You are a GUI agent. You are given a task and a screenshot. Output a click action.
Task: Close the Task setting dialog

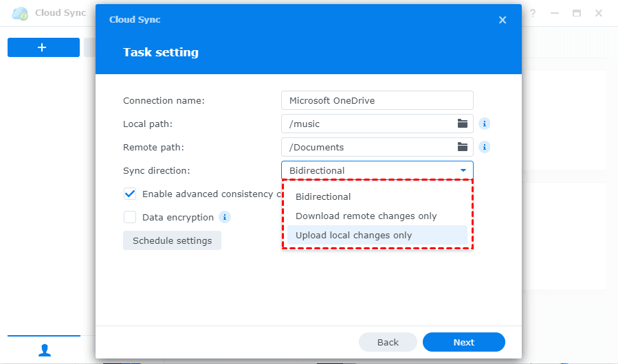[x=503, y=20]
